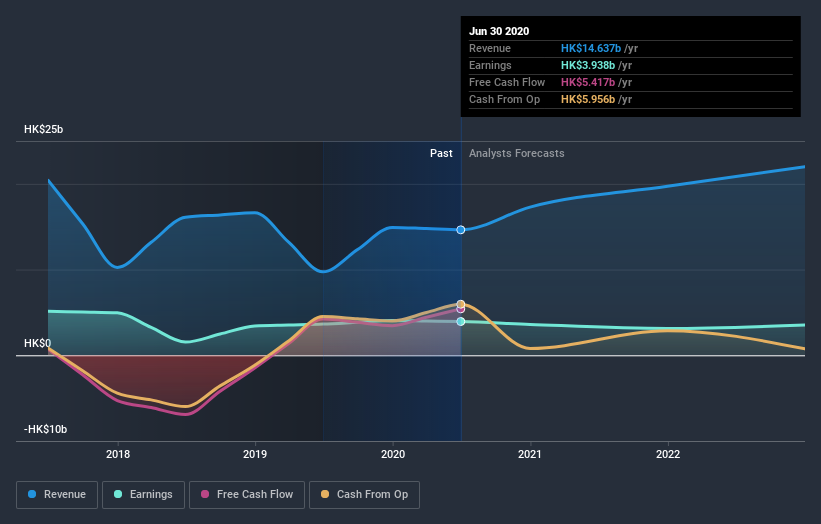The width and height of the screenshot is (821, 524).
Task: Toggle the Earnings series legend button
Action: (x=143, y=495)
